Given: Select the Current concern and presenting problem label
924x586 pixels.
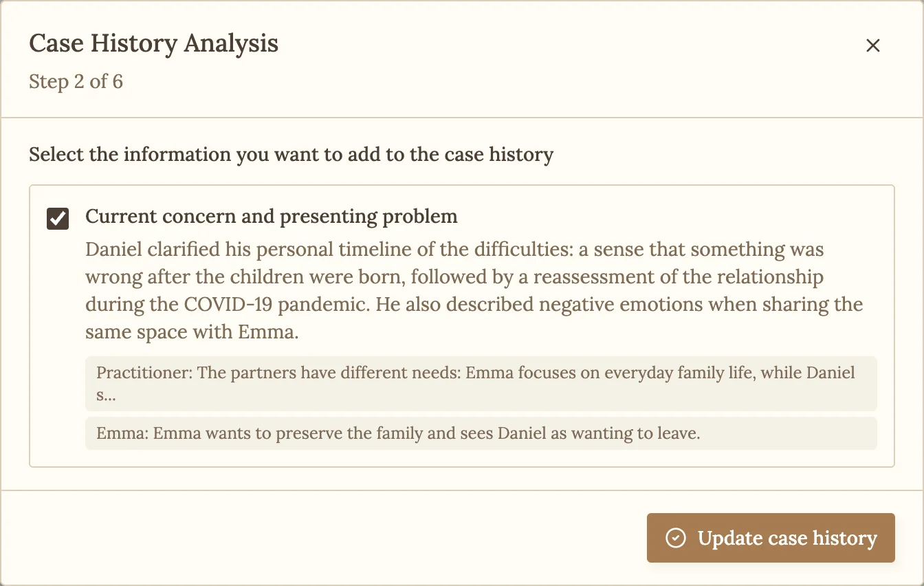Looking at the screenshot, I should [x=272, y=217].
